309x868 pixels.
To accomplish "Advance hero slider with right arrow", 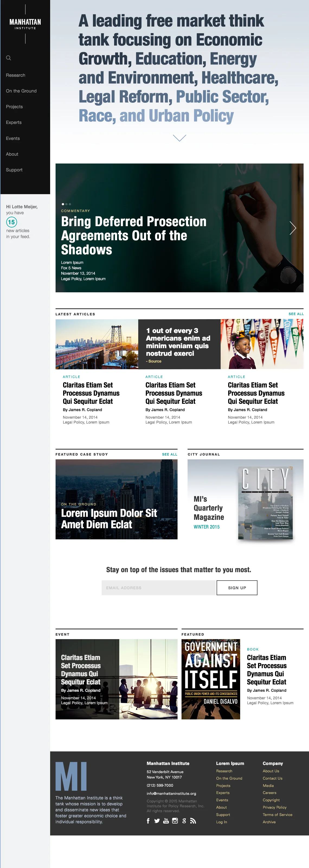I will coord(293,228).
